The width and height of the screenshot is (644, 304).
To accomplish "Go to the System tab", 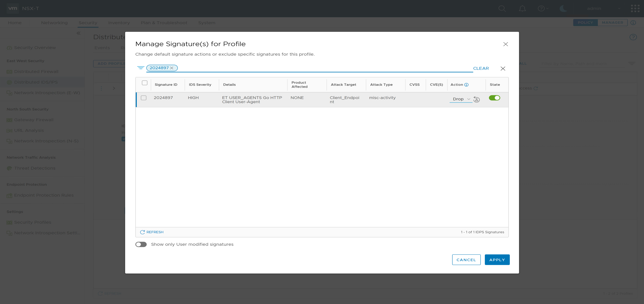I will (x=207, y=23).
